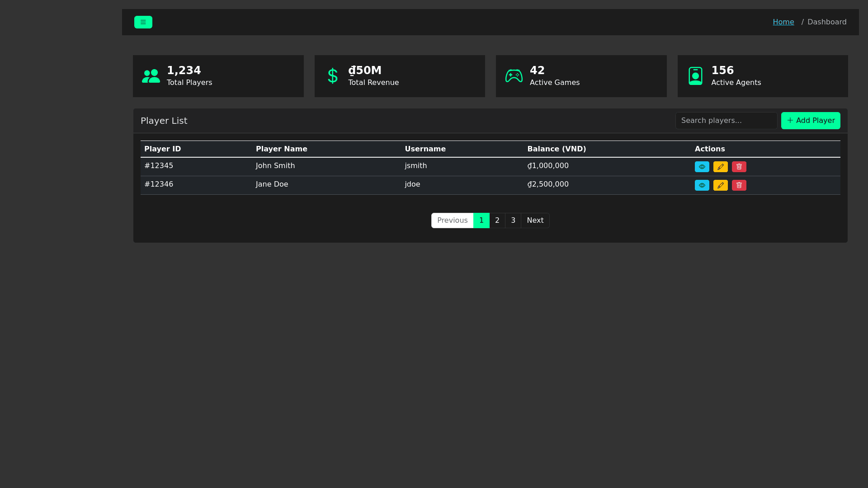Click the Total Players people icon

pos(151,75)
